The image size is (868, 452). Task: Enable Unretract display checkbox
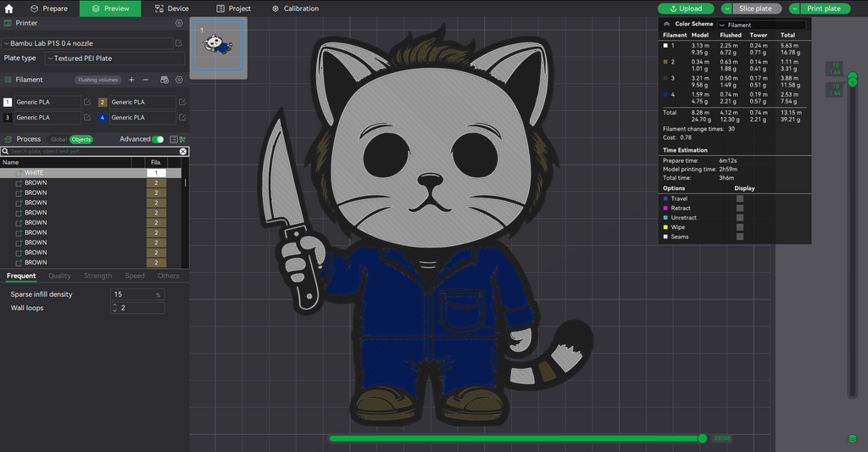pyautogui.click(x=739, y=218)
